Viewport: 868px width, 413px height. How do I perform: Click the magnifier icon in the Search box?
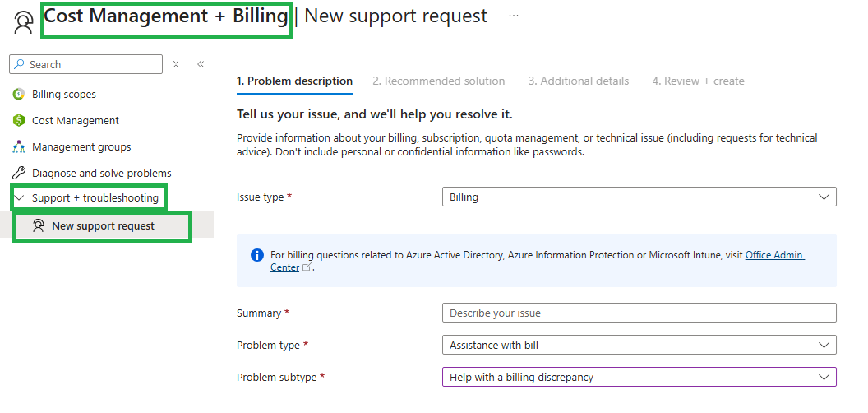(x=20, y=64)
